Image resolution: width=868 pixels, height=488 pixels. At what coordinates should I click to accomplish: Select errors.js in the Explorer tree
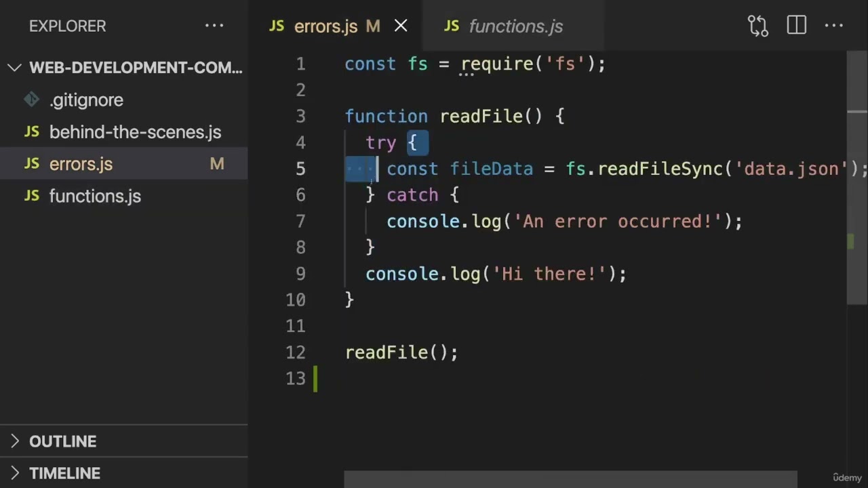[123, 164]
